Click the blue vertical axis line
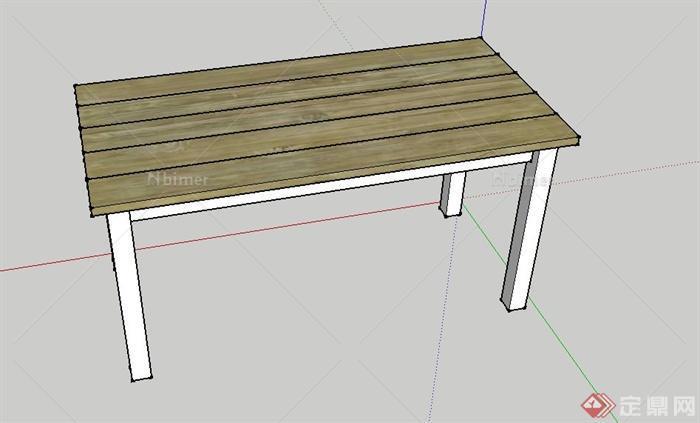Viewport: 700px width, 423px height. 485,18
